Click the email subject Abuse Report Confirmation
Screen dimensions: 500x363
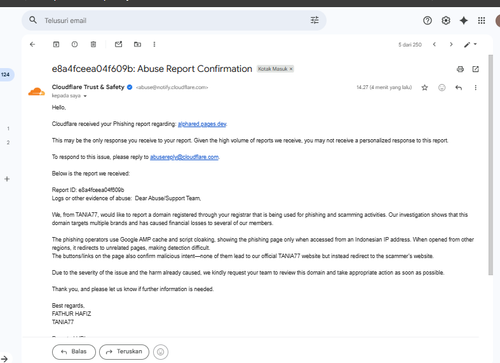(152, 69)
